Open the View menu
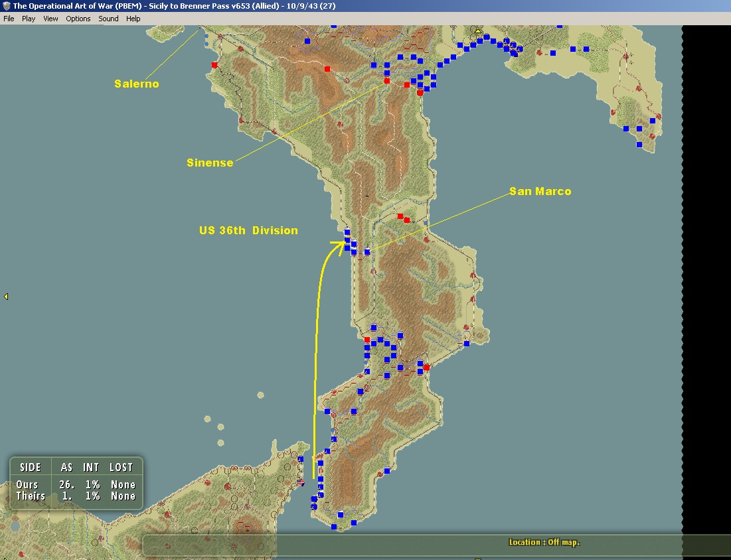 [x=50, y=19]
